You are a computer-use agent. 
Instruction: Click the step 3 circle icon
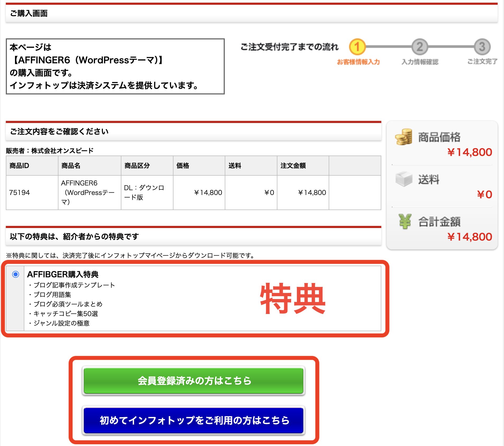(482, 47)
